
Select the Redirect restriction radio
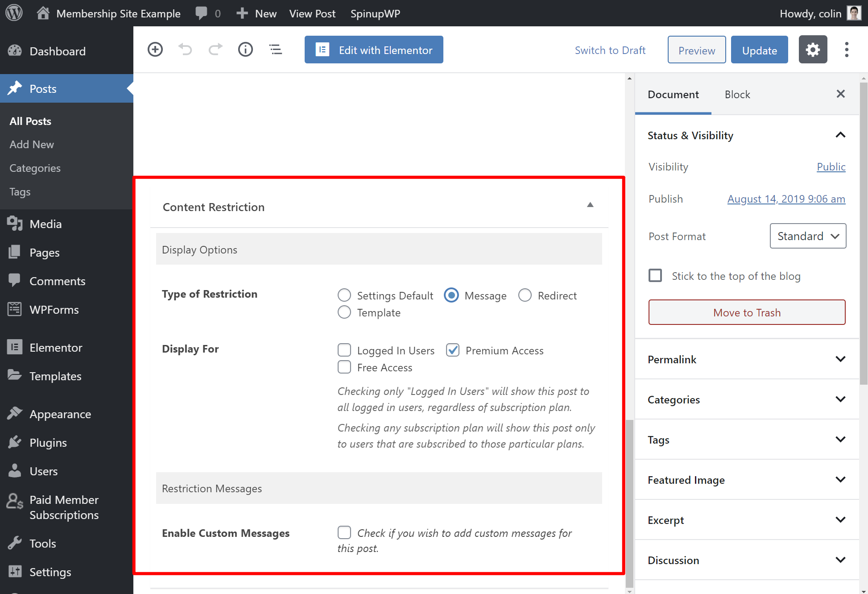coord(525,295)
